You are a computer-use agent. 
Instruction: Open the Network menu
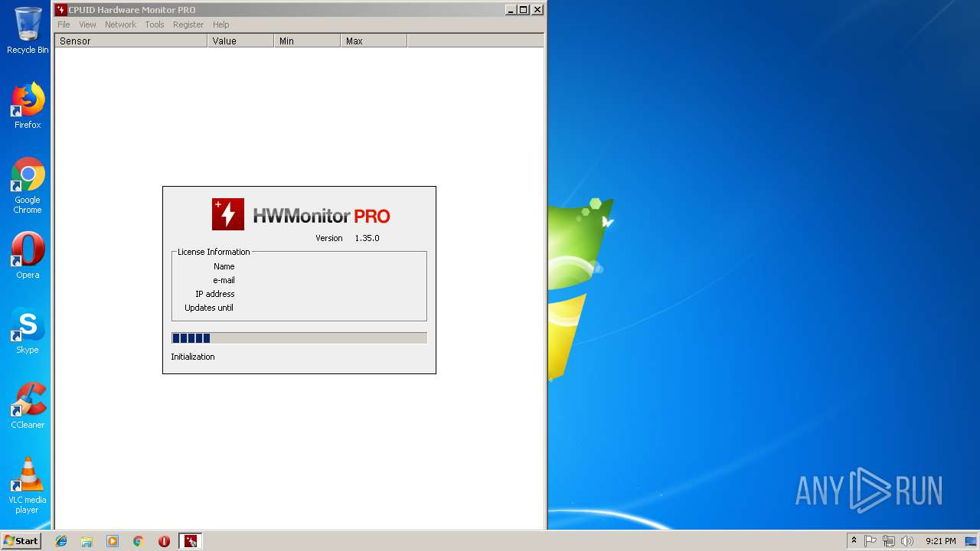pyautogui.click(x=120, y=24)
